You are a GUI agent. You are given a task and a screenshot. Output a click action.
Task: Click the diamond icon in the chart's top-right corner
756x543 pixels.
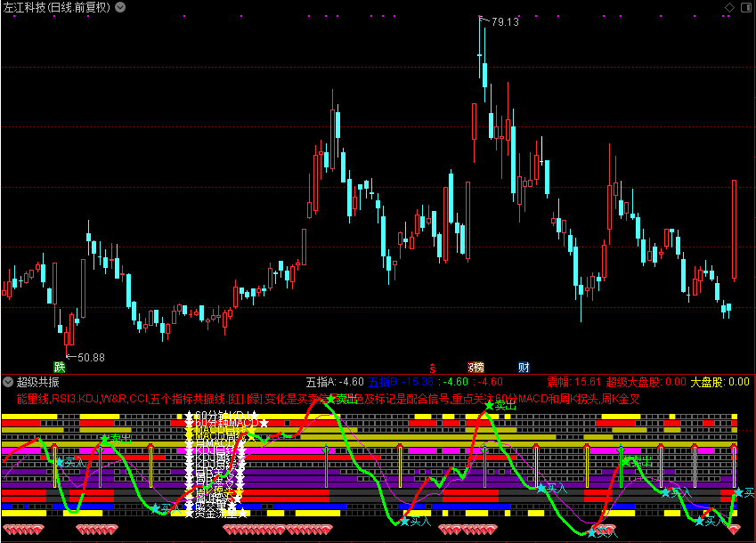point(729,7)
